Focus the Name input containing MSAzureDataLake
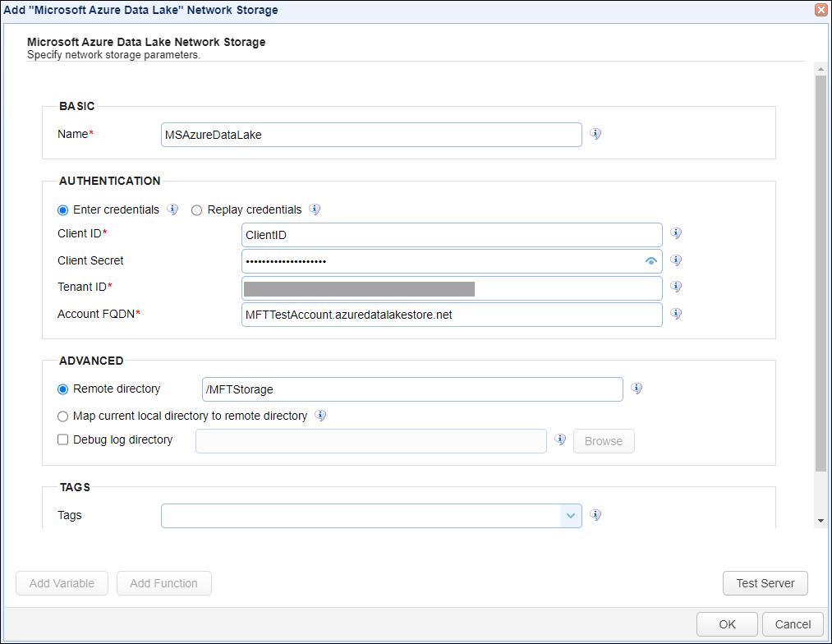Viewport: 832px width, 644px height. tap(371, 135)
